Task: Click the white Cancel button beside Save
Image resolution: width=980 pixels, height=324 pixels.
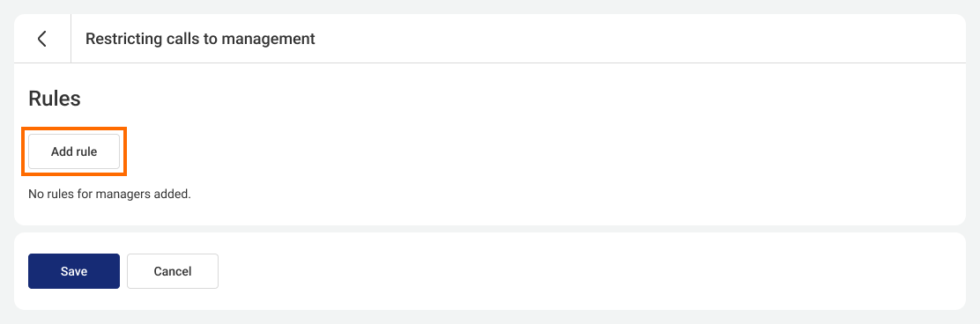Action: tap(173, 271)
